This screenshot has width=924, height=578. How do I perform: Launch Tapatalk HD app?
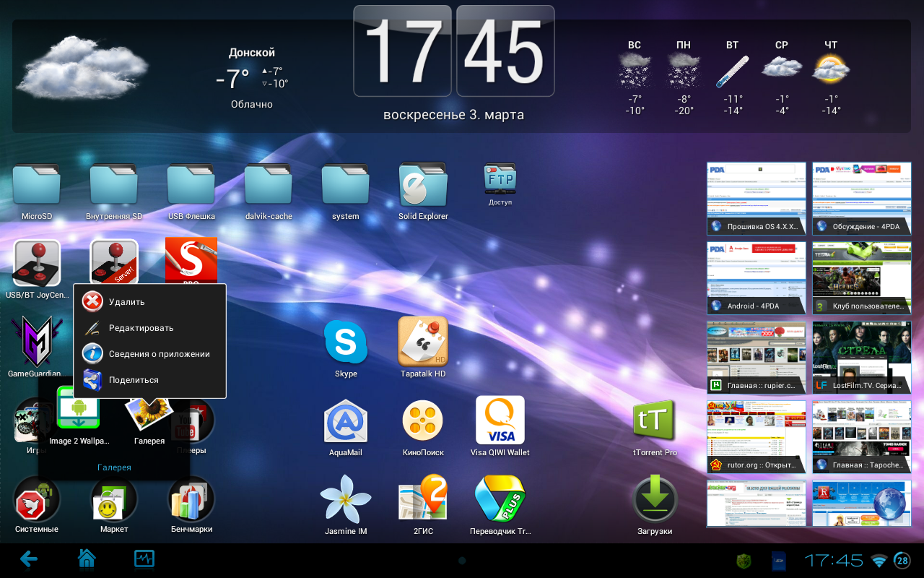tap(423, 341)
